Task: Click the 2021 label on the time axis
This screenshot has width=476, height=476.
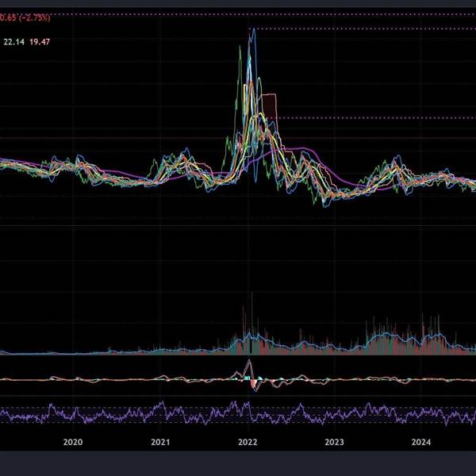Action: pyautogui.click(x=160, y=442)
